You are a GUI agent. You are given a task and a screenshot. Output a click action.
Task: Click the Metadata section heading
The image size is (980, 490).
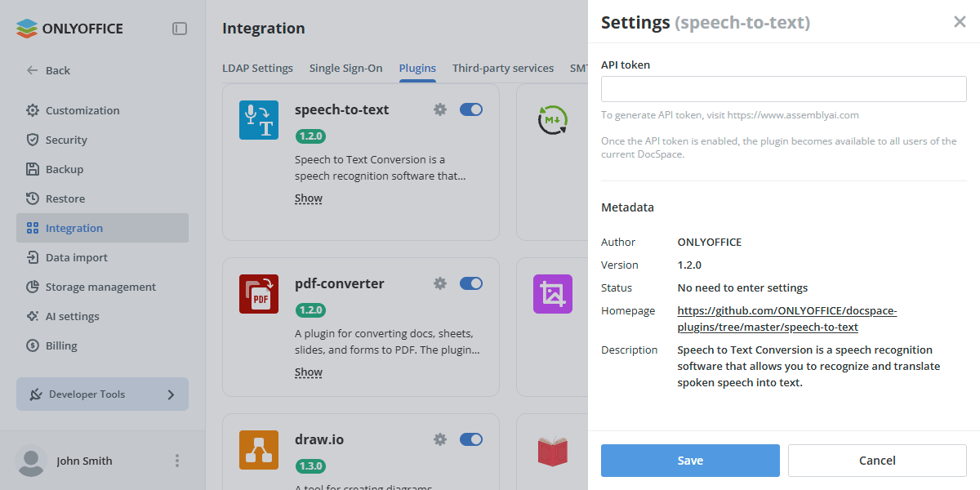point(627,207)
